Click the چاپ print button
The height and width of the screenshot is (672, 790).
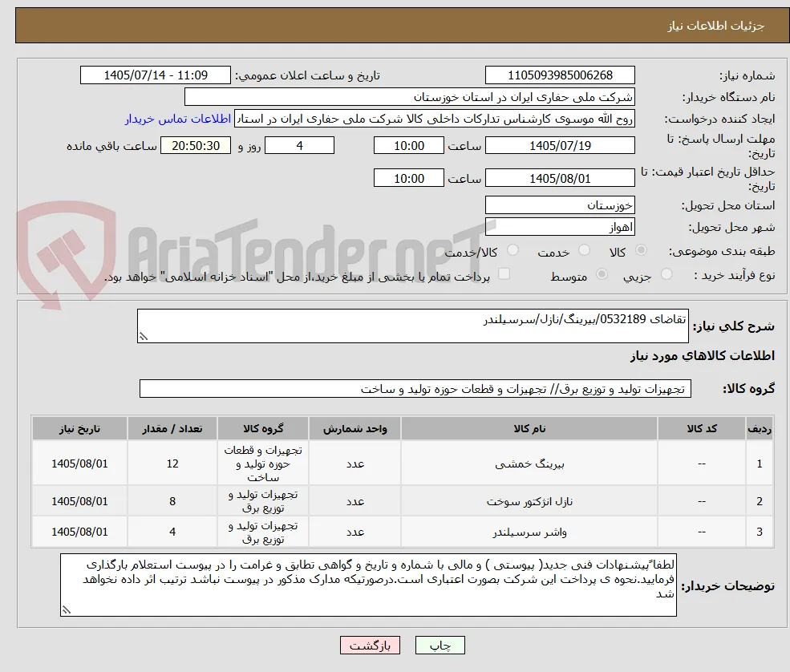pos(440,646)
